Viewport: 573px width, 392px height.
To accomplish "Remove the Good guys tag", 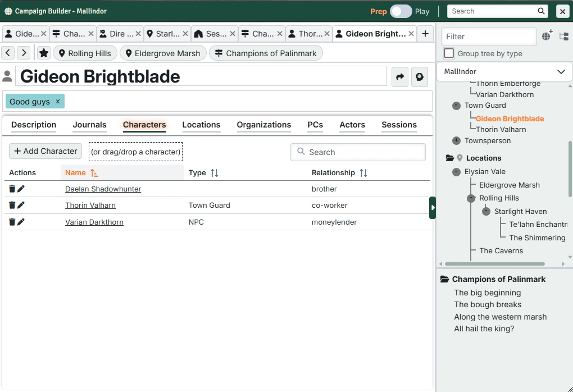I will click(57, 102).
